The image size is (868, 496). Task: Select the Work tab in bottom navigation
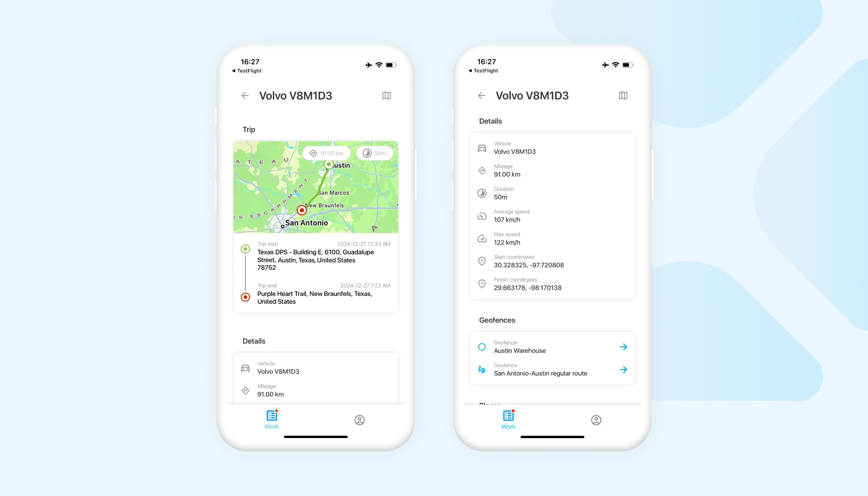coord(271,419)
